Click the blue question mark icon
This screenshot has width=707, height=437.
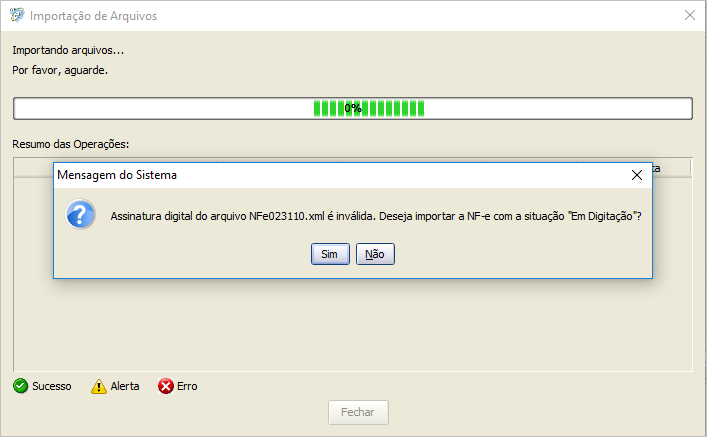click(x=81, y=215)
